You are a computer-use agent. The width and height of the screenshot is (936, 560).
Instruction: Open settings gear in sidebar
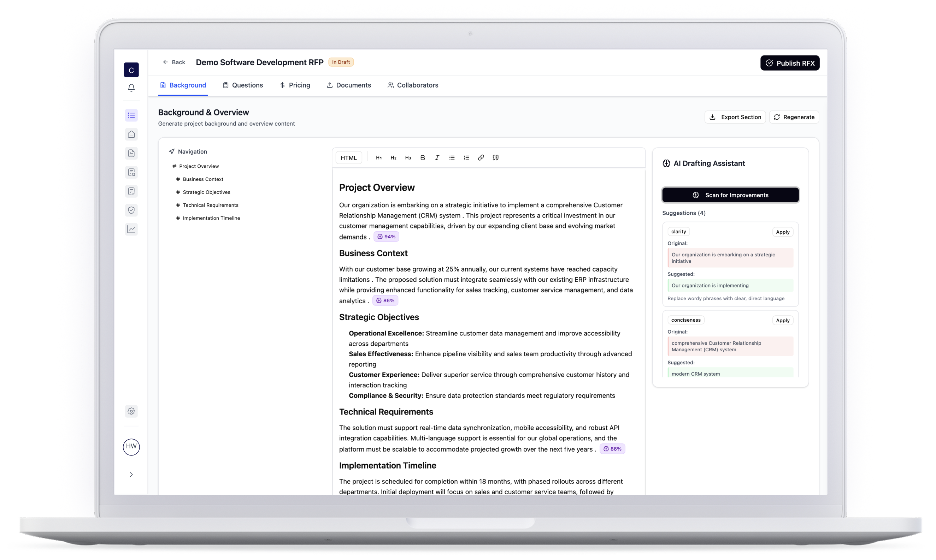[x=131, y=411]
